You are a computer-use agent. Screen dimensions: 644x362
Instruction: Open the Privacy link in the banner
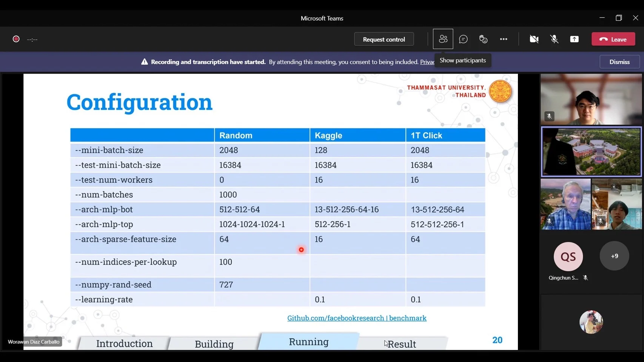[427, 62]
